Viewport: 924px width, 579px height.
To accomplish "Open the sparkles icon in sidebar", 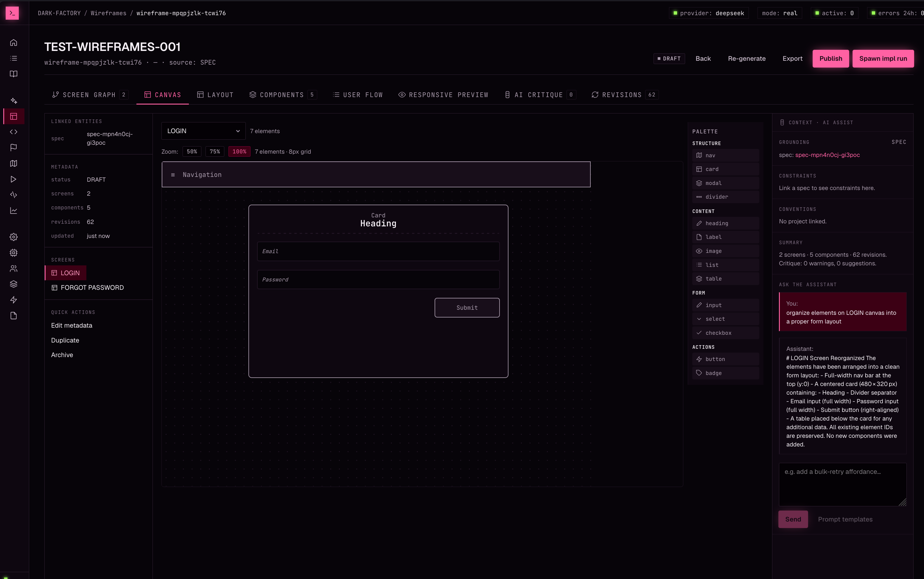I will coord(13,101).
